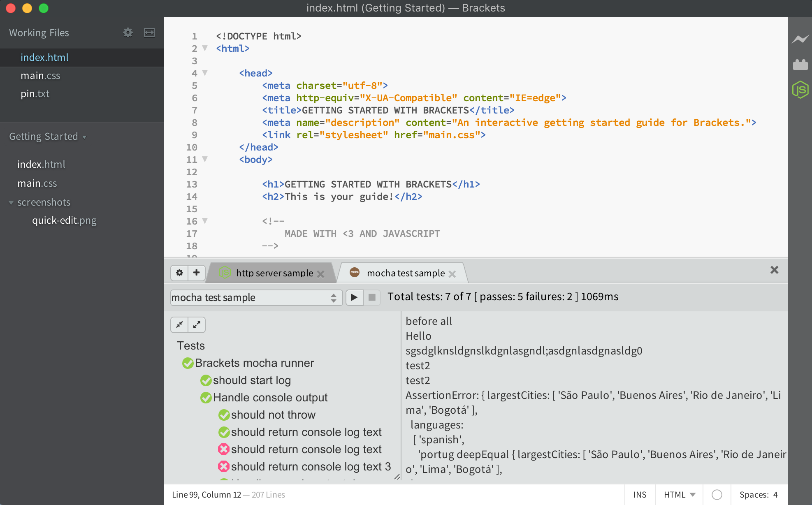Open main.css in Working Files
Screen dimensions: 812x505
pos(40,76)
